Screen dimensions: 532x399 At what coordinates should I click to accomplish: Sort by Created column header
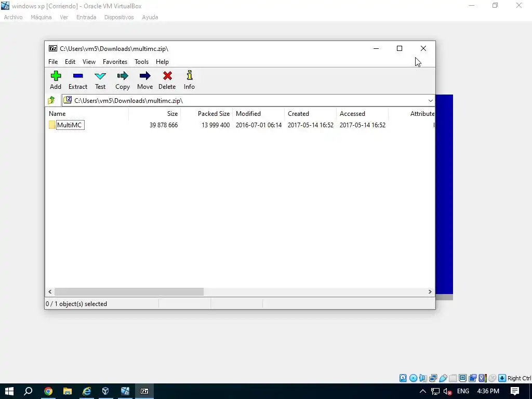pos(310,114)
